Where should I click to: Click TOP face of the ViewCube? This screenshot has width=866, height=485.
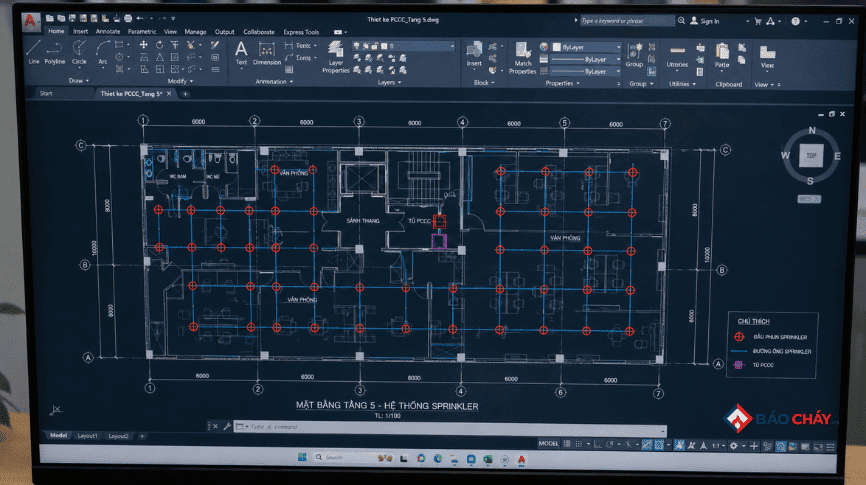(811, 156)
